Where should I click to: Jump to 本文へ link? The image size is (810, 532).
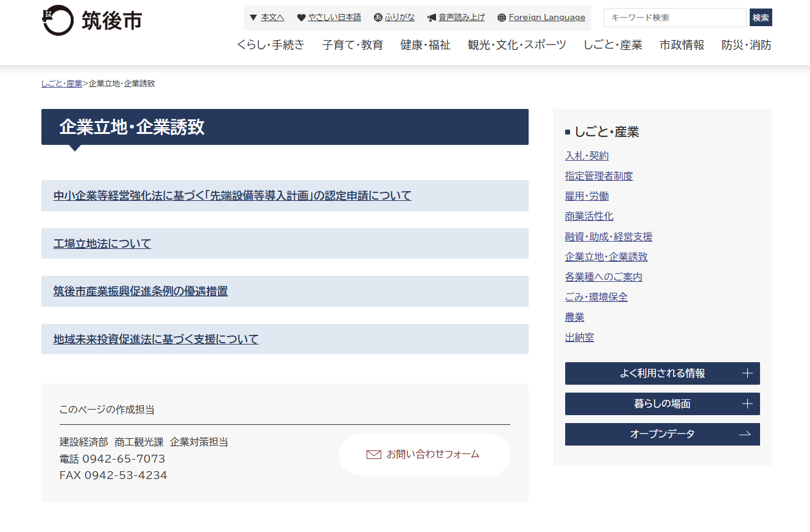coord(272,18)
